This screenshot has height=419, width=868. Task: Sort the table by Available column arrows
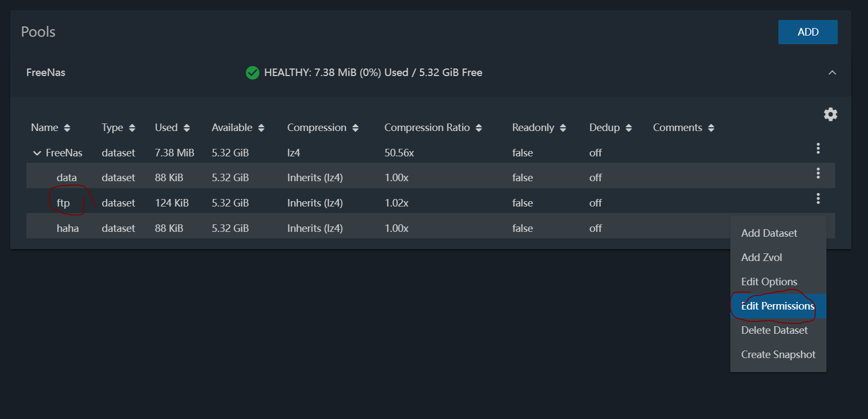261,128
